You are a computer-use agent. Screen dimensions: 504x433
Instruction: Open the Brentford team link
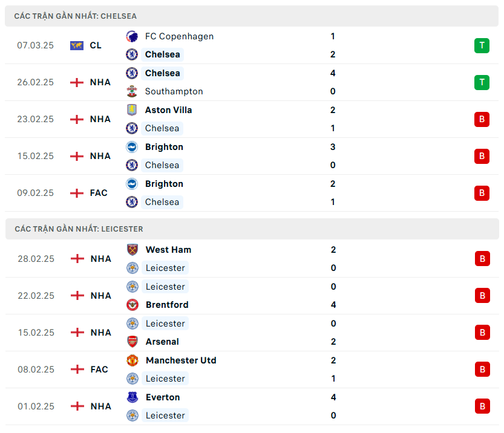click(x=167, y=305)
